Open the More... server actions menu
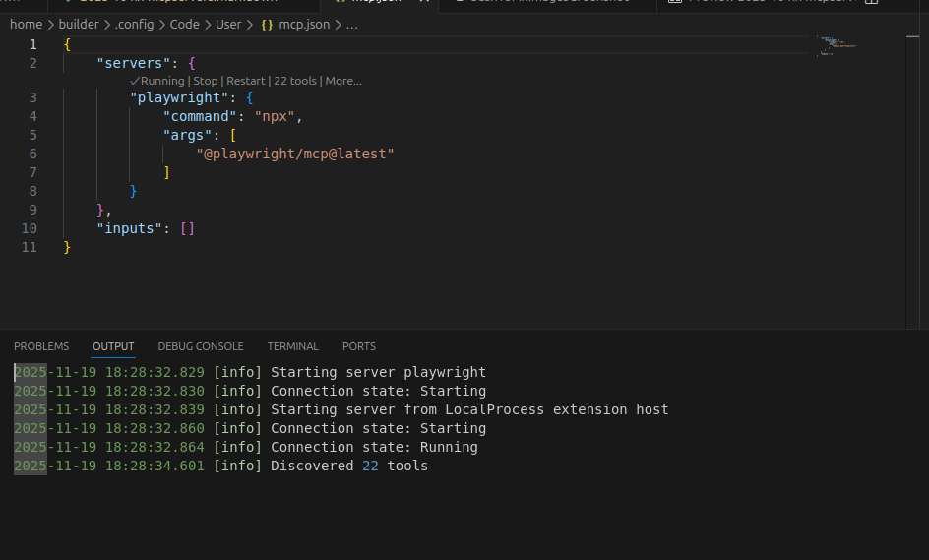Viewport: 929px width, 560px height. [343, 81]
